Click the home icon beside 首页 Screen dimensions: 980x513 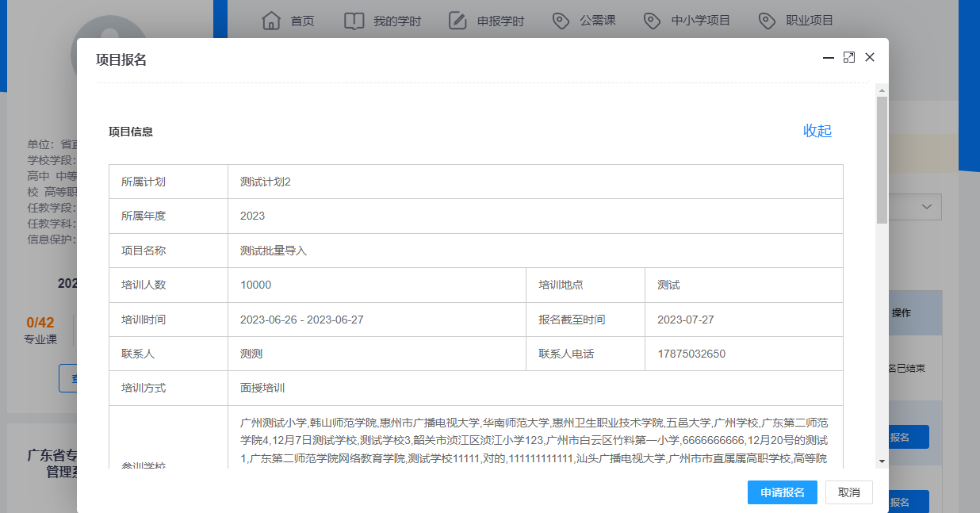click(271, 21)
